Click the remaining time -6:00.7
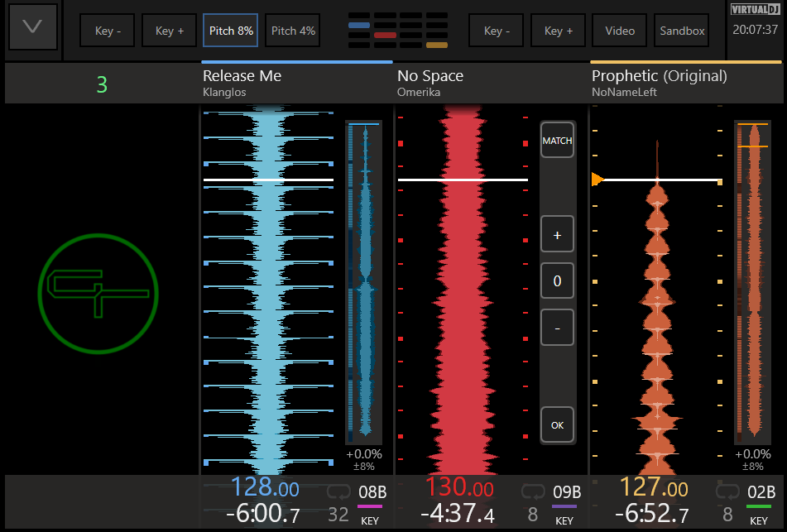 coord(263,514)
